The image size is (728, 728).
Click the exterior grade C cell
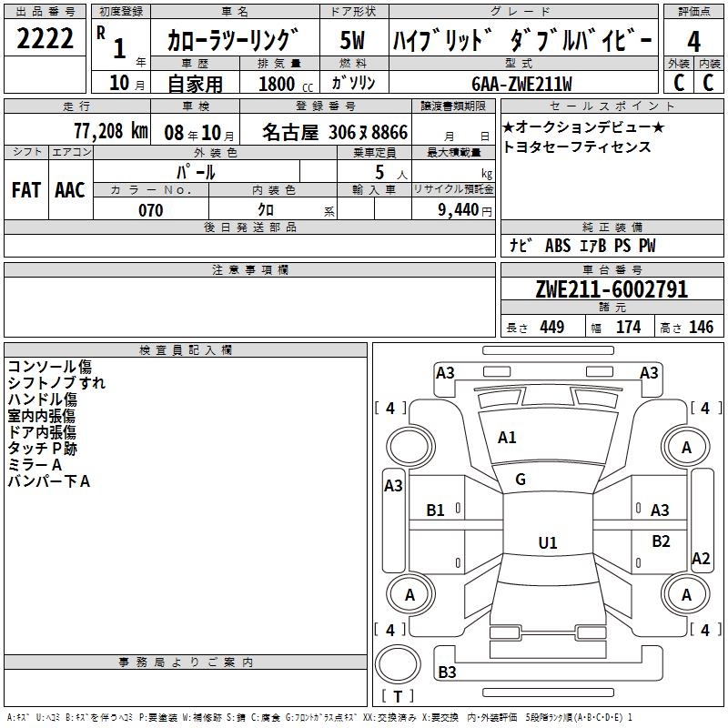pos(679,83)
